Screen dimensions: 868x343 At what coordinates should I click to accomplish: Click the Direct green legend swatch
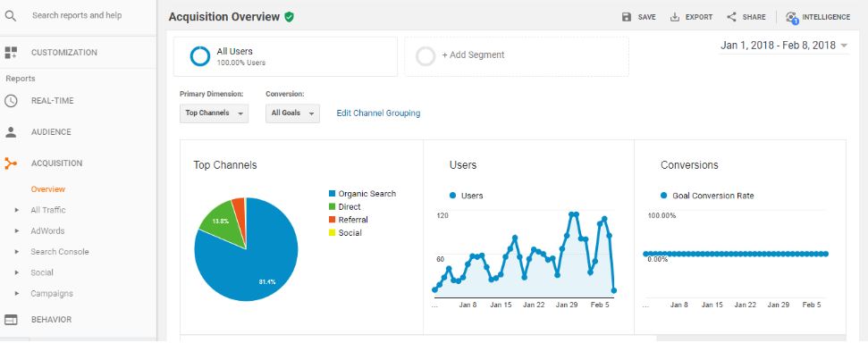[x=333, y=207]
